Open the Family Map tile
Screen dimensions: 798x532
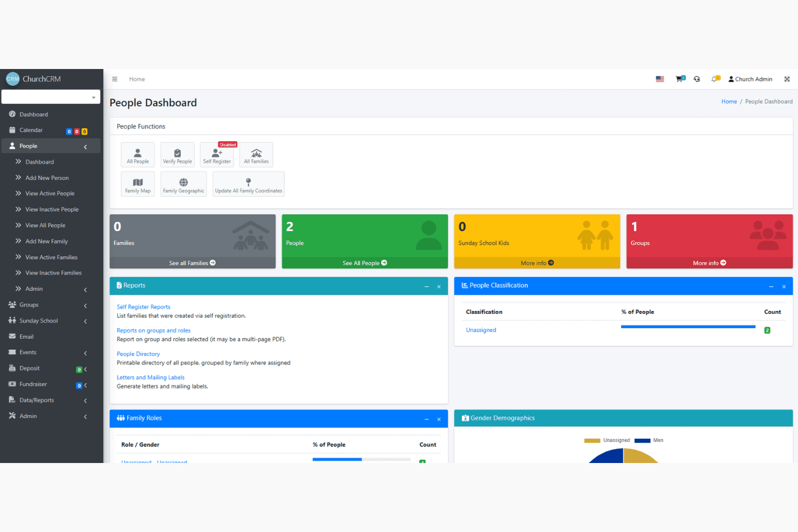coord(137,184)
